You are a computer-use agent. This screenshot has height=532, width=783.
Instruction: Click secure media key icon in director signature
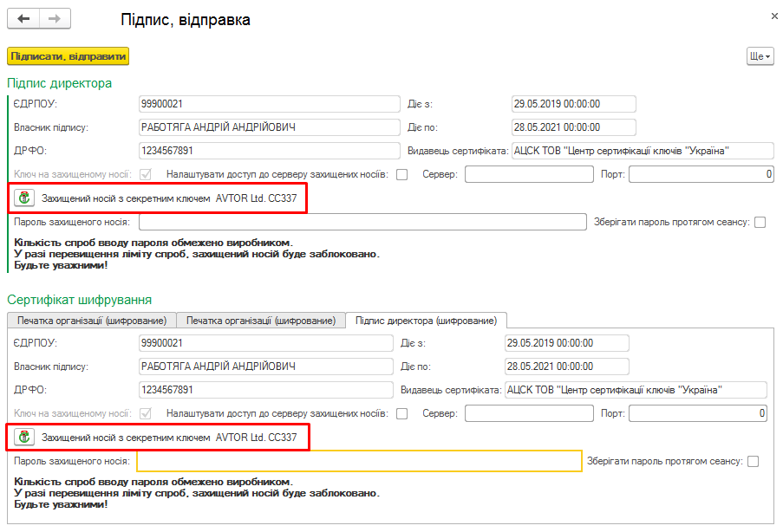[24, 198]
